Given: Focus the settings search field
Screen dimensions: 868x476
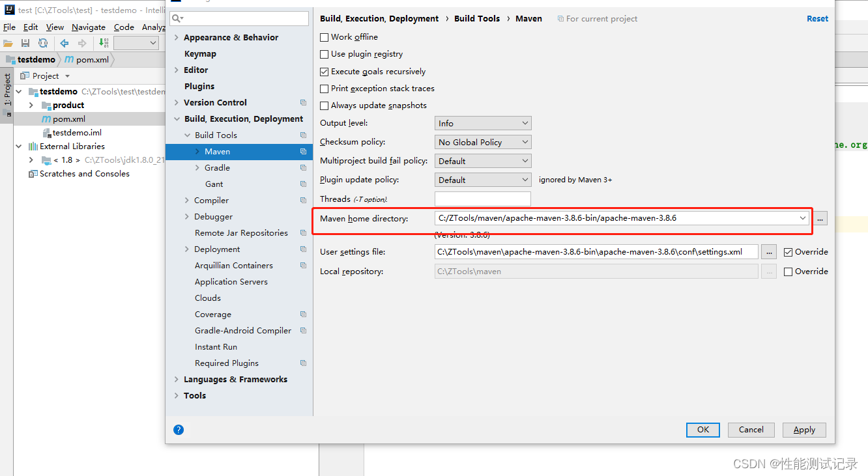Looking at the screenshot, I should [x=239, y=18].
